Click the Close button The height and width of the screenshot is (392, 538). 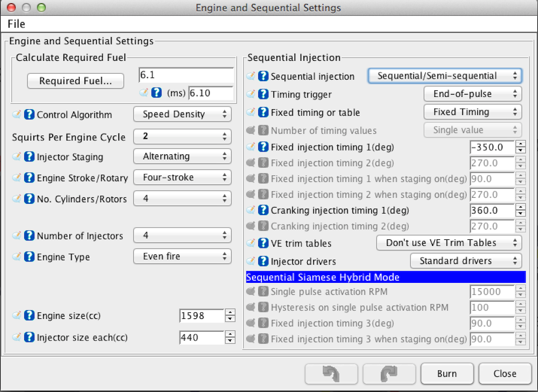tap(505, 374)
